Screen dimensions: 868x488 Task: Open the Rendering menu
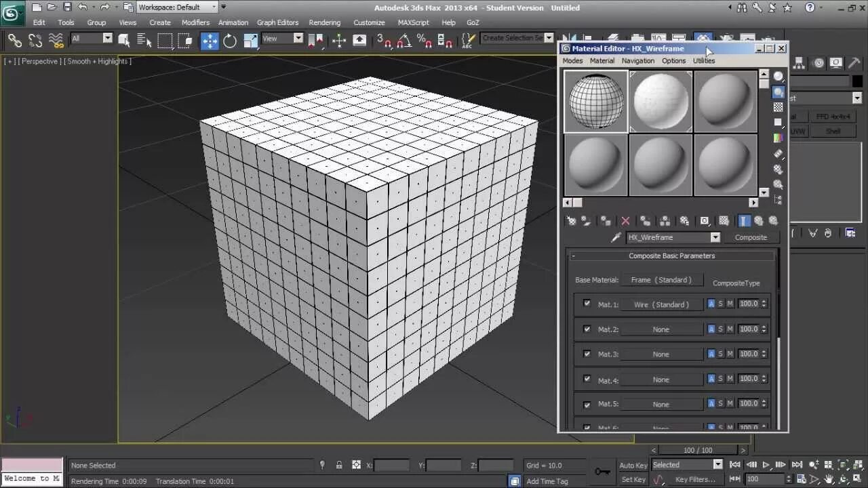coord(325,22)
